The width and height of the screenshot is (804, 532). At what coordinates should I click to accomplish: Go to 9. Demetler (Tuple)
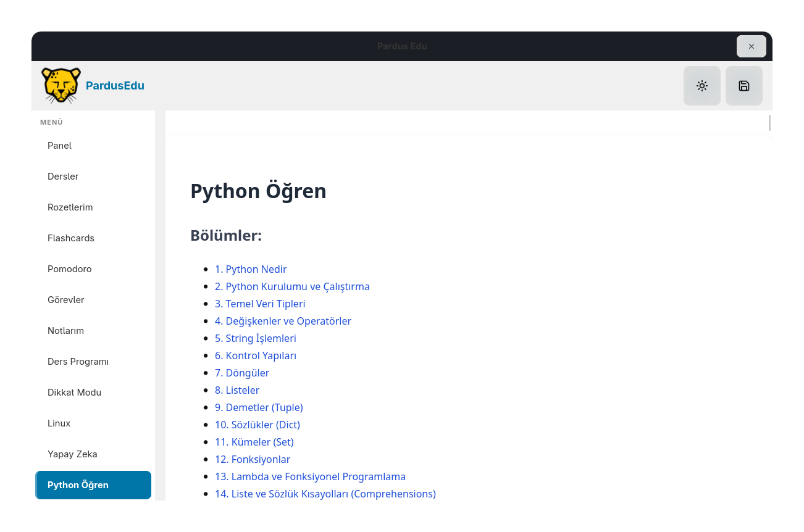tap(259, 407)
